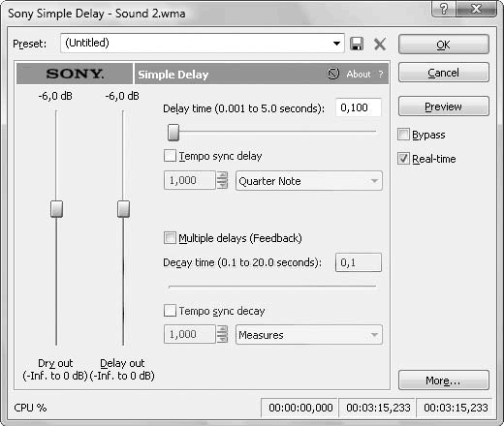Delete the preset using the X icon
Viewport: 504px width, 426px height.
click(x=380, y=44)
